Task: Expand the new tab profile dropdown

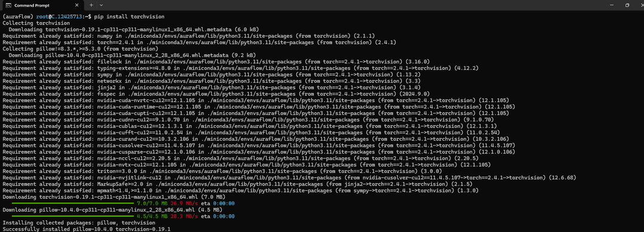Action: click(x=101, y=5)
